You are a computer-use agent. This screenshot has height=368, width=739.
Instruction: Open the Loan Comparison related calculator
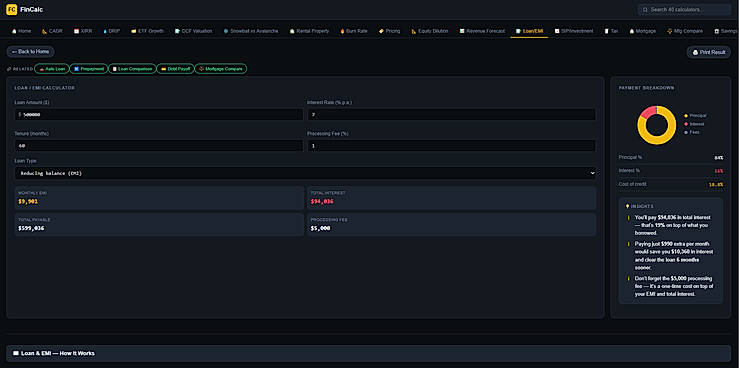(132, 69)
